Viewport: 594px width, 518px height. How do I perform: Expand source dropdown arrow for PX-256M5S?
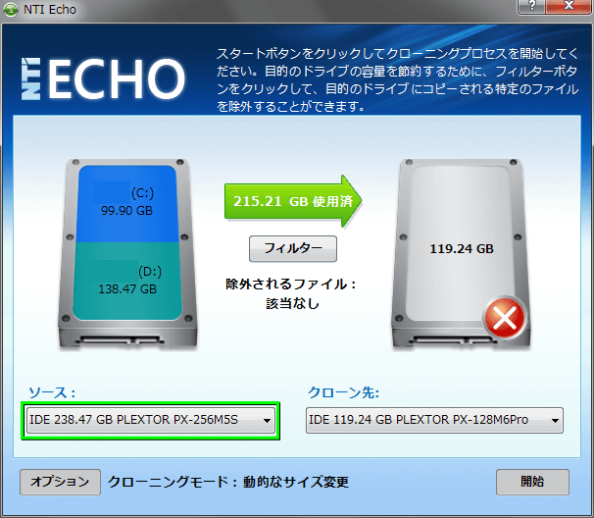point(267,421)
